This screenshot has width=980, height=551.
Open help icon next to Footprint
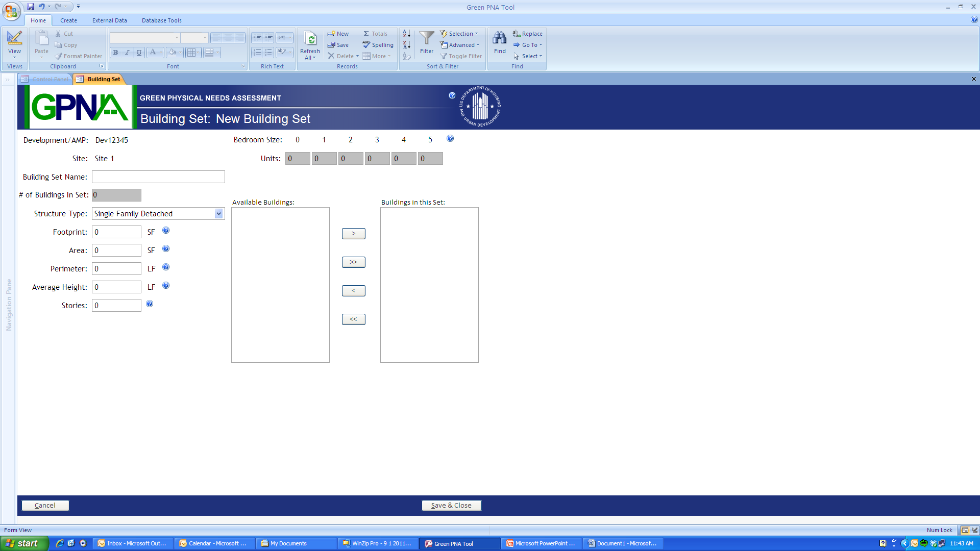(x=166, y=231)
